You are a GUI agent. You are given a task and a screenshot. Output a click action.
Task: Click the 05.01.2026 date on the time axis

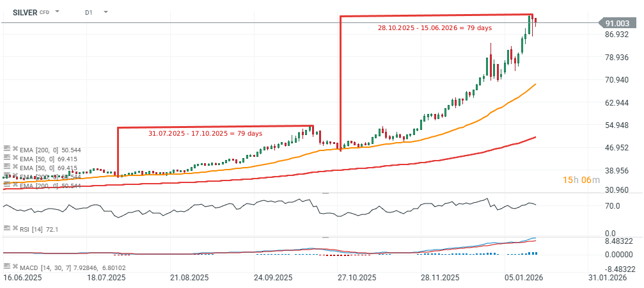click(522, 278)
